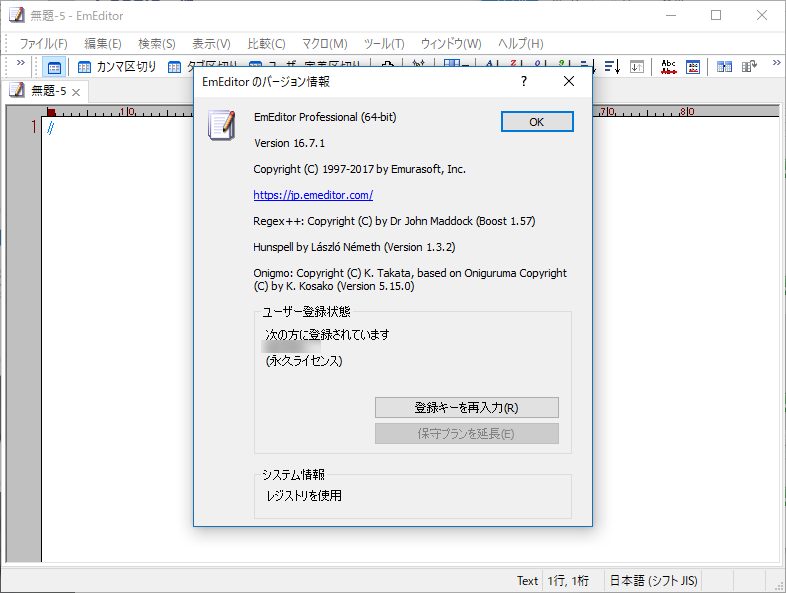This screenshot has height=593, width=786.
Task: Click the sort lines with down arrow icon
Action: [x=612, y=67]
